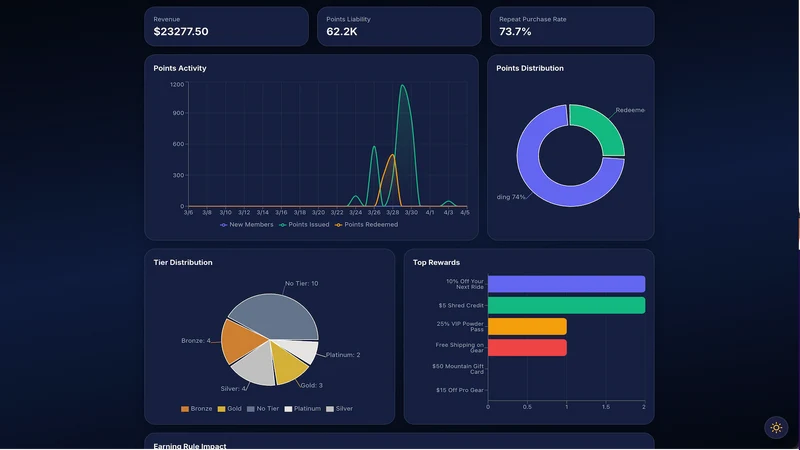Screen dimensions: 800x450
Task: Click the Silver legend entry
Action: tap(339, 409)
